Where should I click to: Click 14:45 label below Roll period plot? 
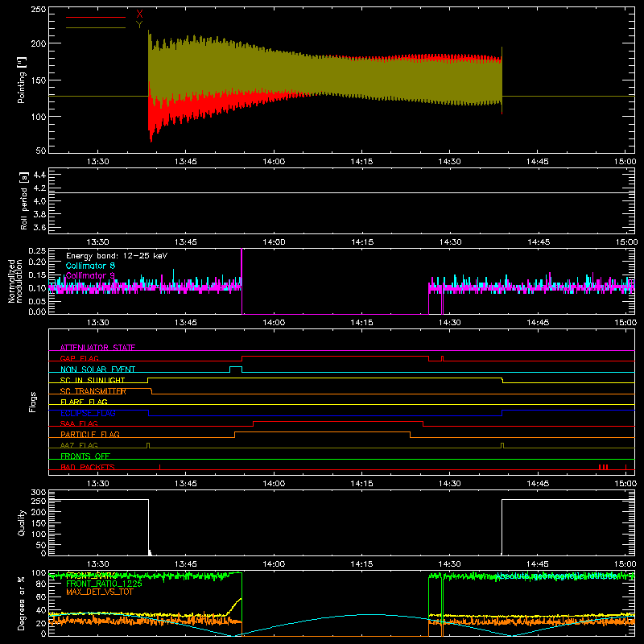(538, 242)
